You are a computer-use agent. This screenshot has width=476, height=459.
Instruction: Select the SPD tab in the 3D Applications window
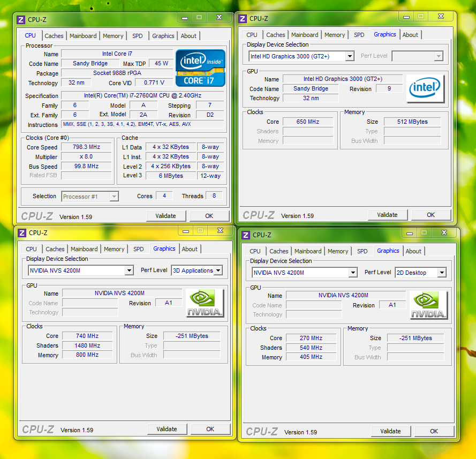139,249
